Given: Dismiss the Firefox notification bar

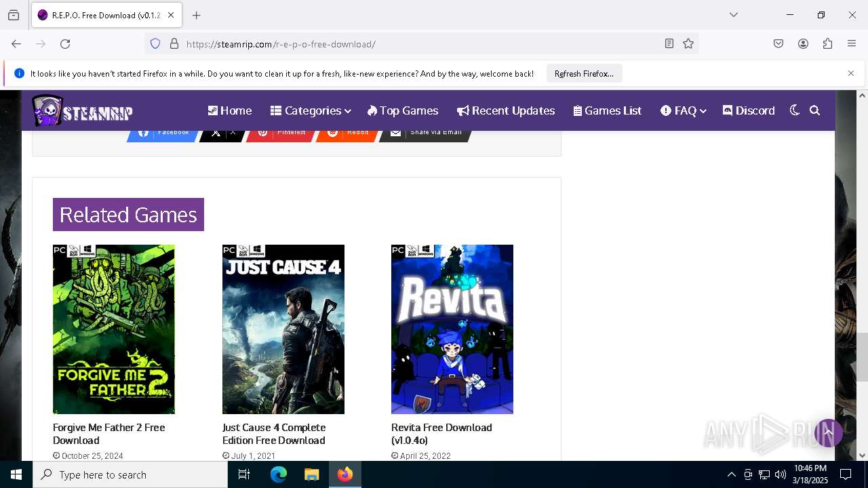Looking at the screenshot, I should [x=850, y=73].
